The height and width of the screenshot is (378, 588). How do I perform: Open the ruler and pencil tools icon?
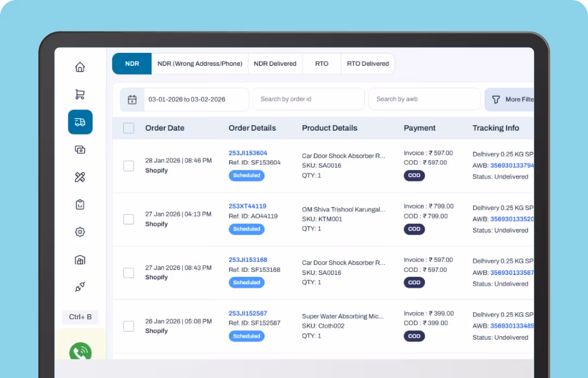80,177
